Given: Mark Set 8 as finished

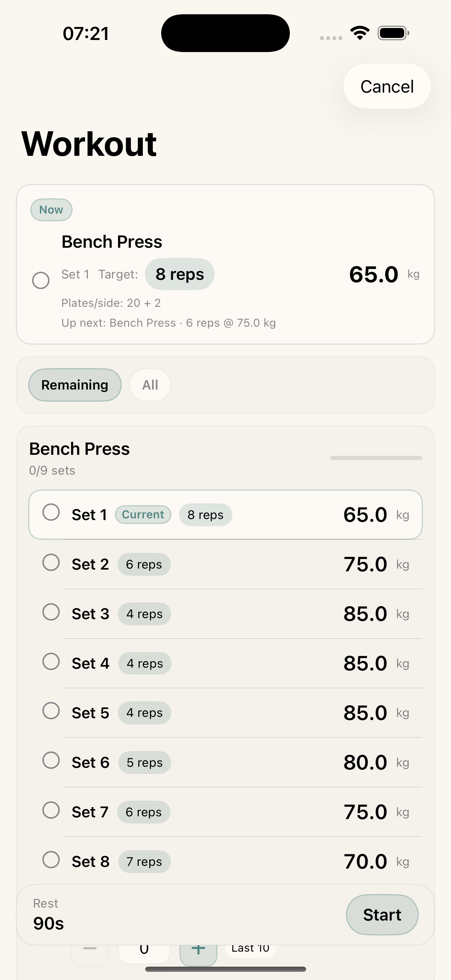Looking at the screenshot, I should click(51, 859).
